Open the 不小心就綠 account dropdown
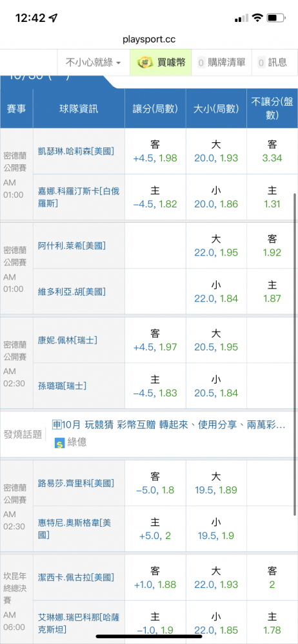The width and height of the screenshot is (298, 644). [x=94, y=62]
